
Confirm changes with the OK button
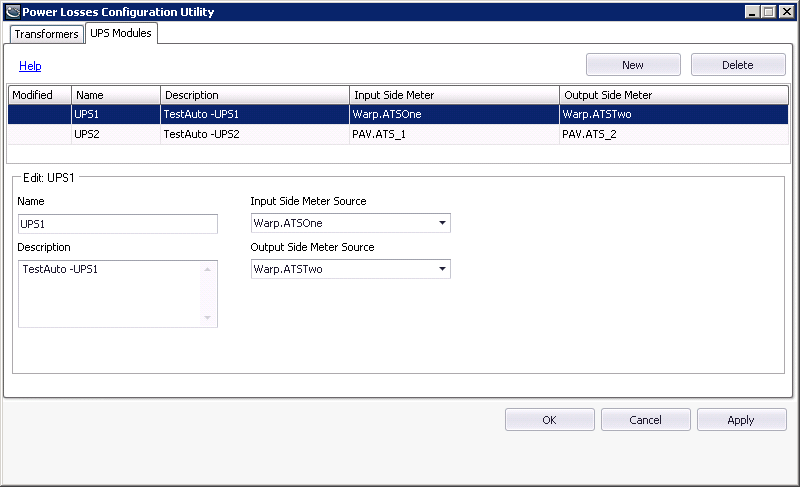549,420
